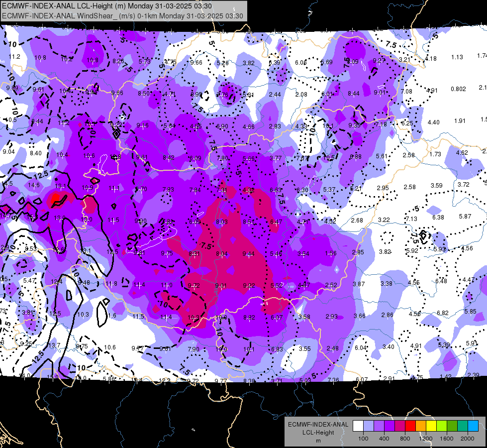Click the grid value 8.26
The width and height of the screenshot is (487, 448).
(118, 61)
